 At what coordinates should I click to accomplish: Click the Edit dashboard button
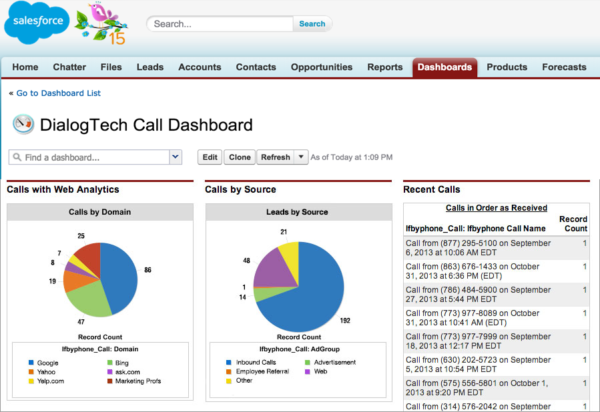[210, 157]
